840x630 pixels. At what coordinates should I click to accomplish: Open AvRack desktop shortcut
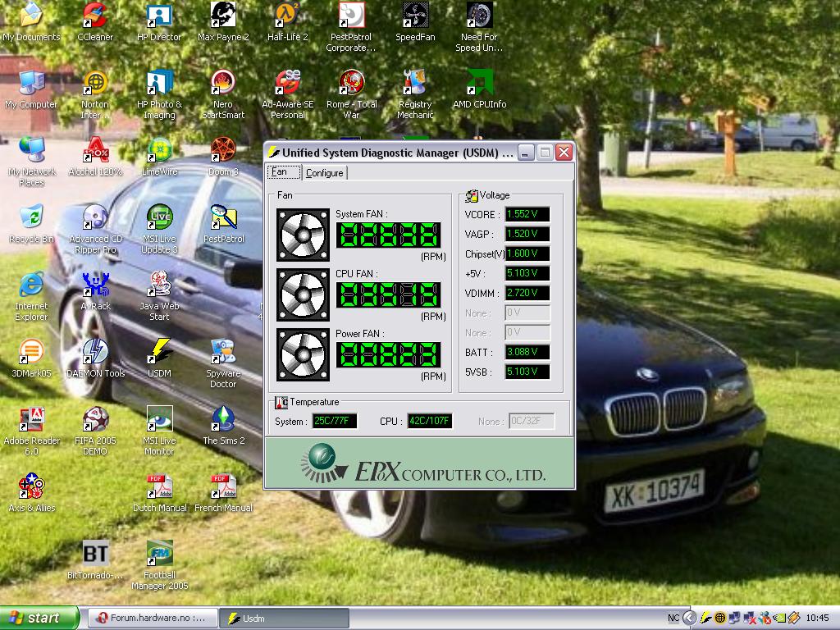pyautogui.click(x=95, y=290)
